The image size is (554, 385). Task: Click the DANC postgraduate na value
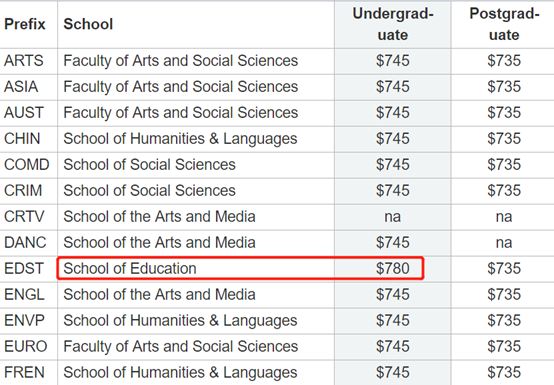[504, 243]
